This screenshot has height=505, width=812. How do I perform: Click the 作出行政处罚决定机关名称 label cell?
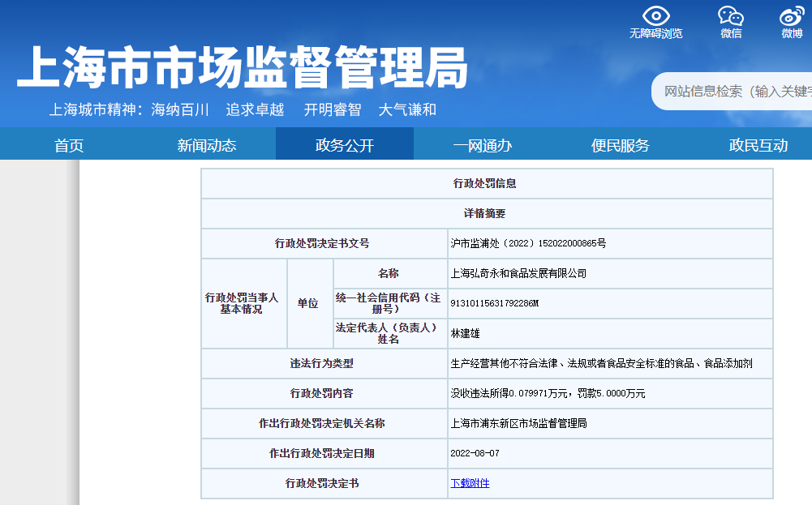coord(324,423)
